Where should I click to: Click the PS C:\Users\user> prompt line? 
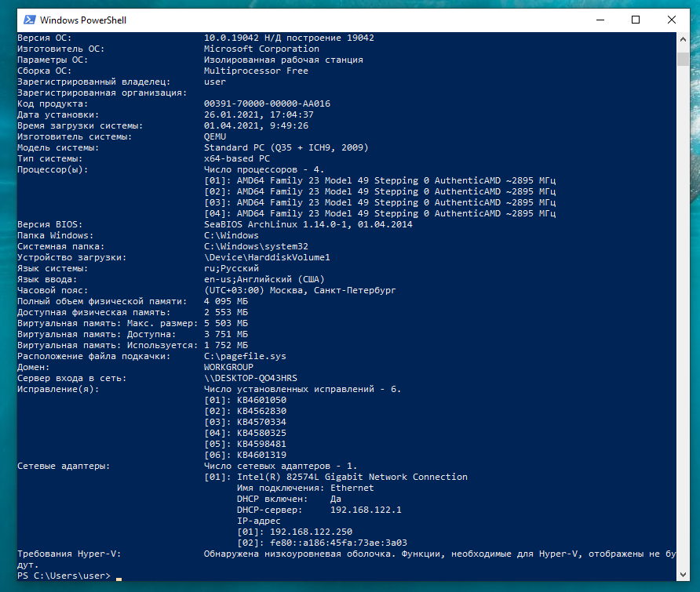(64, 576)
